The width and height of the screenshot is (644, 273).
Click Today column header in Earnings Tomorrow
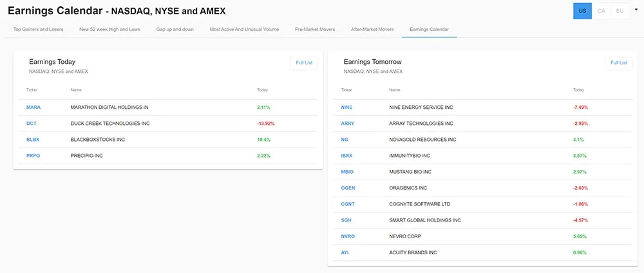(x=578, y=90)
